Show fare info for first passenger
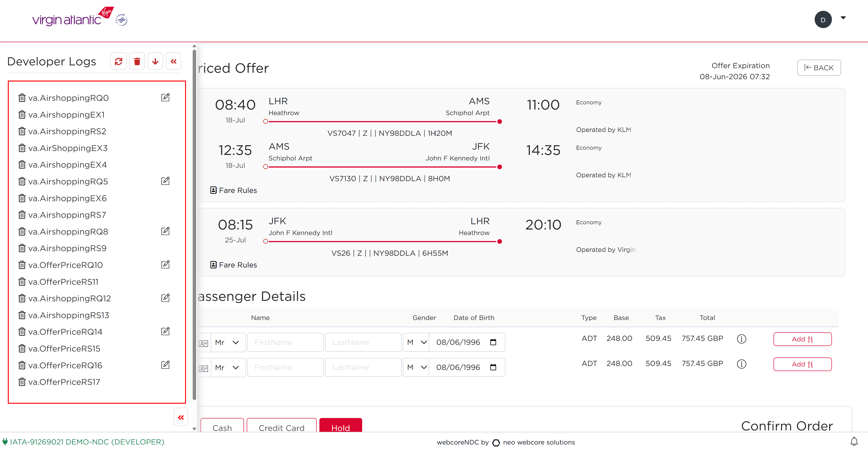868x450 pixels. (x=741, y=339)
